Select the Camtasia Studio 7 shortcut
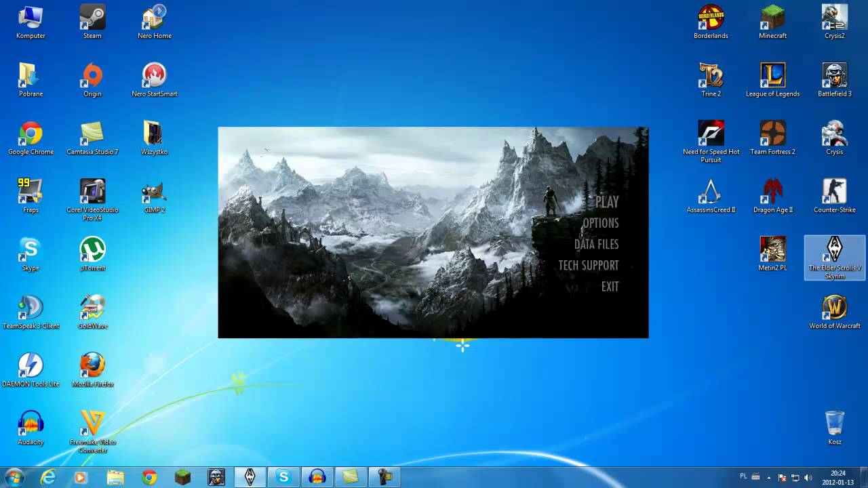This screenshot has width=868, height=488. tap(92, 139)
